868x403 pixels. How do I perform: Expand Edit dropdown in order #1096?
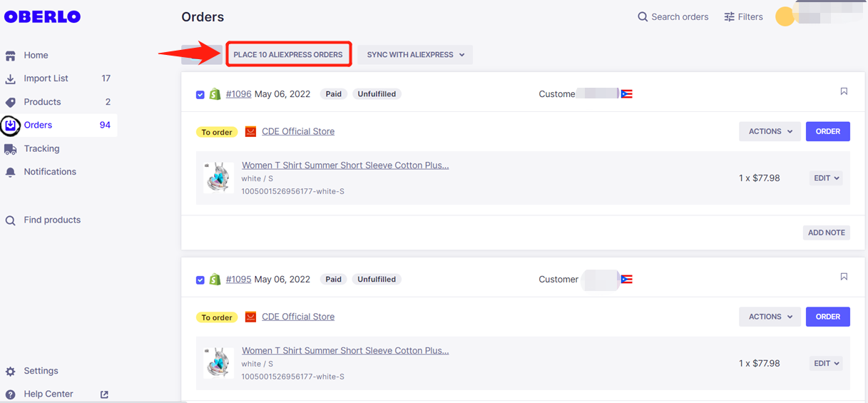tap(827, 178)
